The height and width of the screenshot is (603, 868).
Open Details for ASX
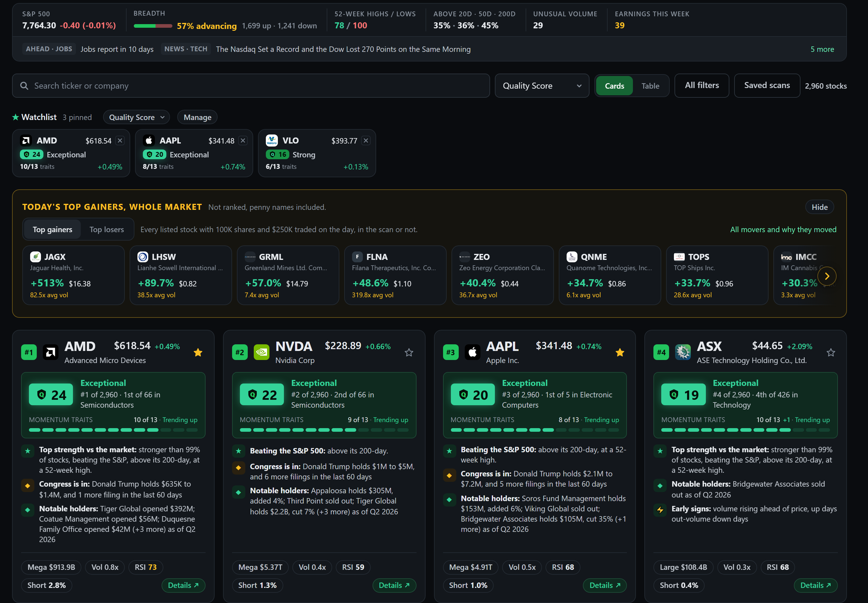[816, 585]
